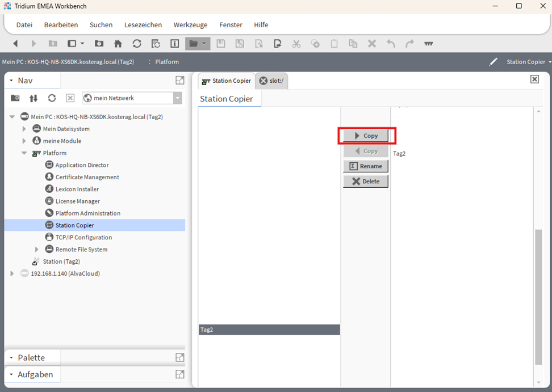This screenshot has height=392, width=552.
Task: Switch to the slot:/ tab
Action: 271,81
